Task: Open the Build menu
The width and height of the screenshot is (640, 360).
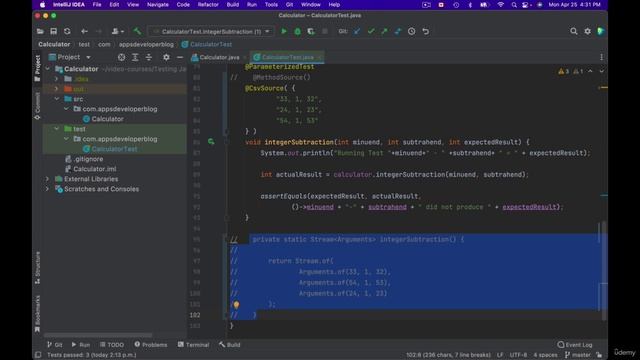Action: point(233,5)
